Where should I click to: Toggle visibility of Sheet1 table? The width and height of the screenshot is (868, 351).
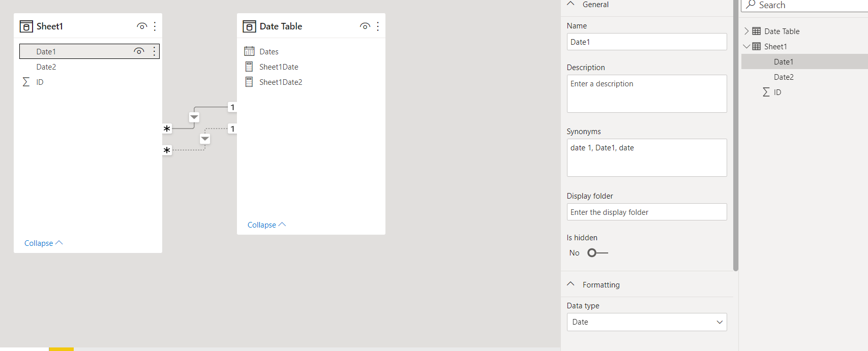(x=142, y=26)
